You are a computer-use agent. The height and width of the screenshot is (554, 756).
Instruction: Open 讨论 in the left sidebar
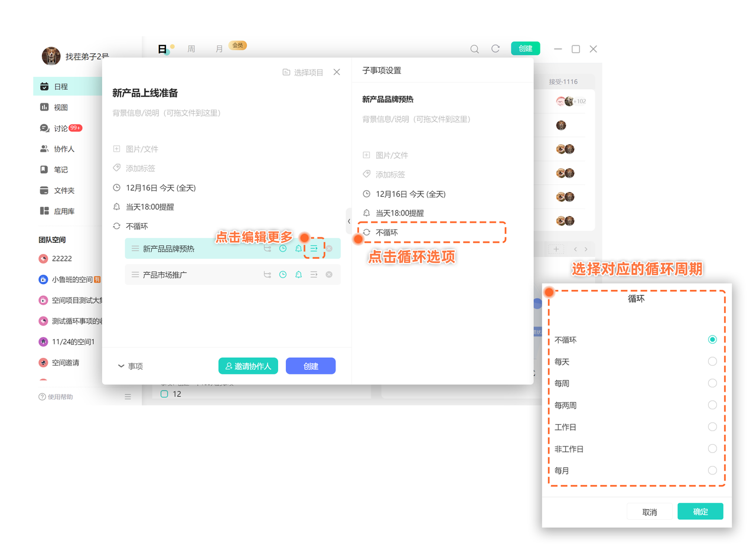[61, 128]
